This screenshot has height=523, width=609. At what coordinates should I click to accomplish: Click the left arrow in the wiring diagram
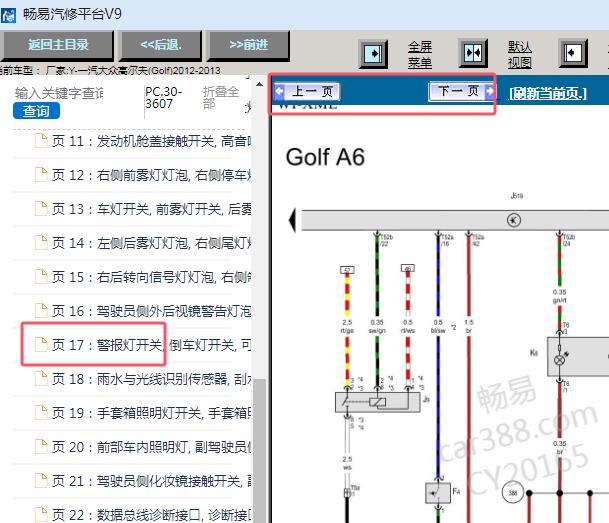293,220
